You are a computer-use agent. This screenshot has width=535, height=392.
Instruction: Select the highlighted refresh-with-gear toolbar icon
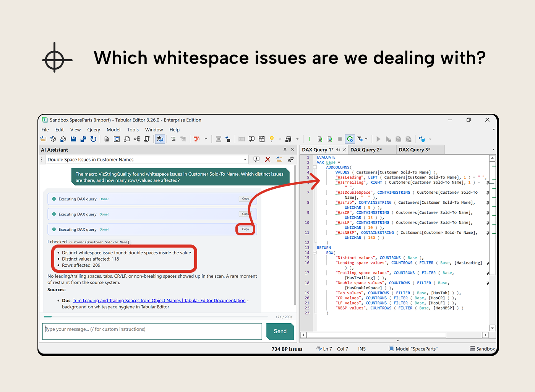click(350, 139)
